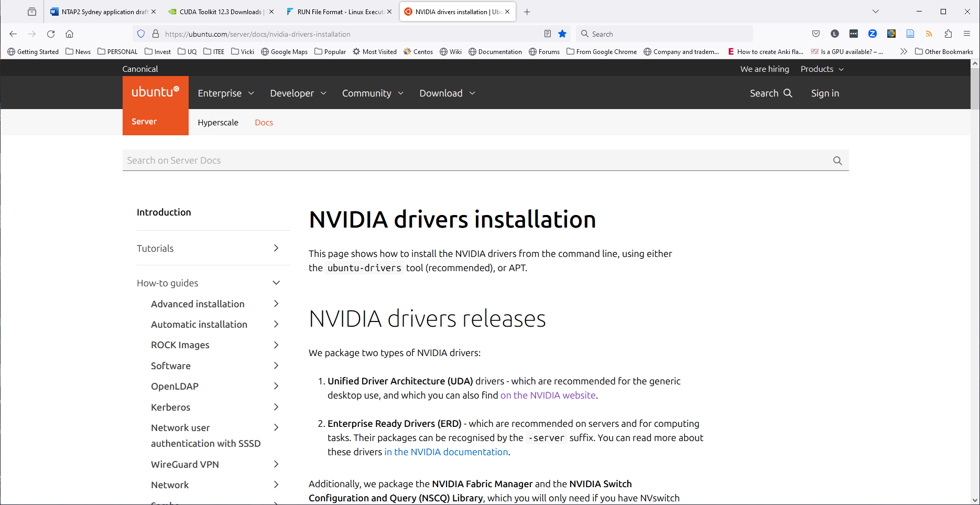Viewport: 980px width, 505px height.
Task: Expand Automatic installation in sidebar
Action: pos(276,324)
